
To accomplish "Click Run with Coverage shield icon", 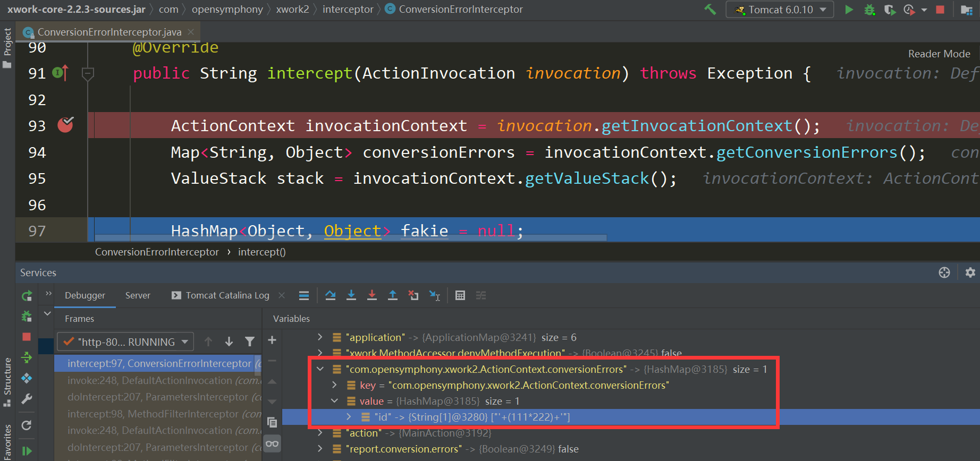I will point(890,10).
